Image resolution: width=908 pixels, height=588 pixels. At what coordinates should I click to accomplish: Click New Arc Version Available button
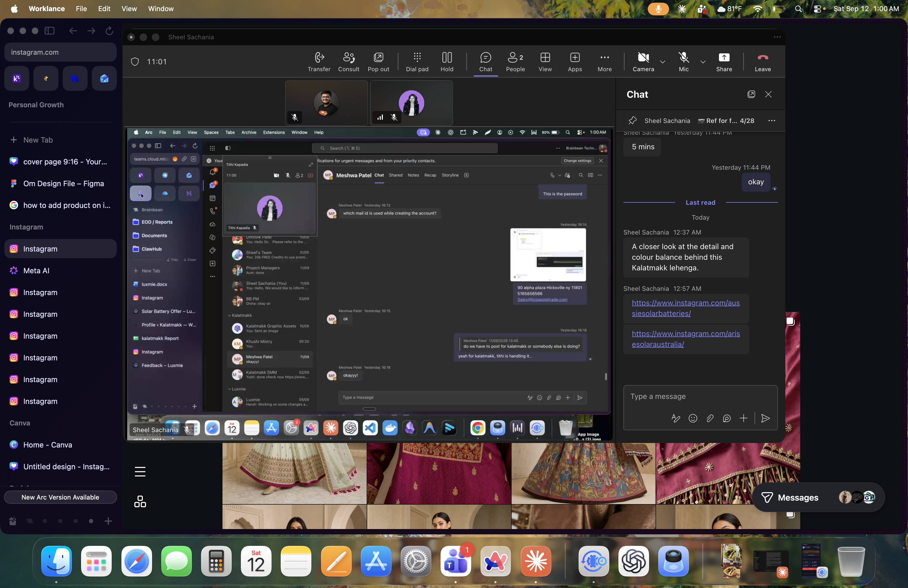click(x=60, y=497)
